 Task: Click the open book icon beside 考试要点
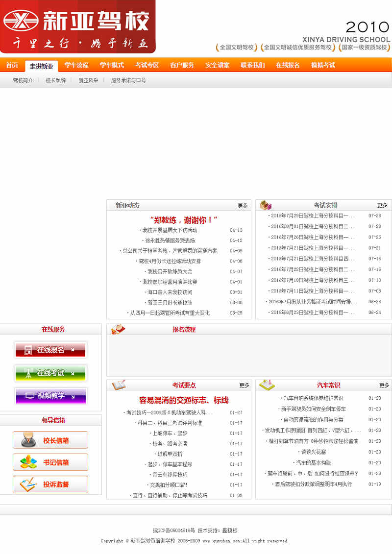119,385
